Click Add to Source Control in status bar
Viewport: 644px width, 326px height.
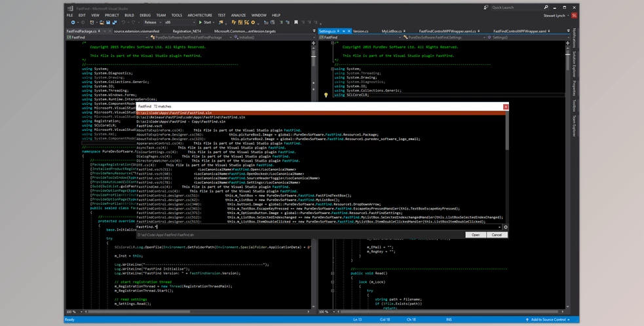point(548,319)
